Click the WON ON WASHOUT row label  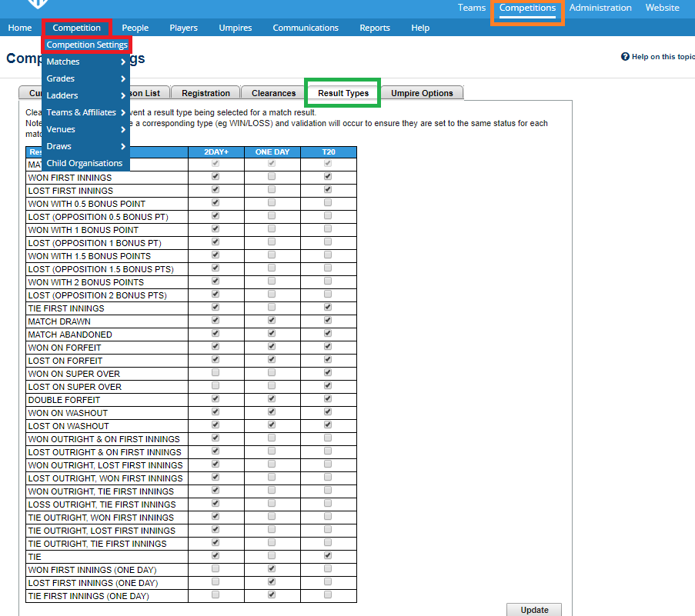tap(68, 413)
